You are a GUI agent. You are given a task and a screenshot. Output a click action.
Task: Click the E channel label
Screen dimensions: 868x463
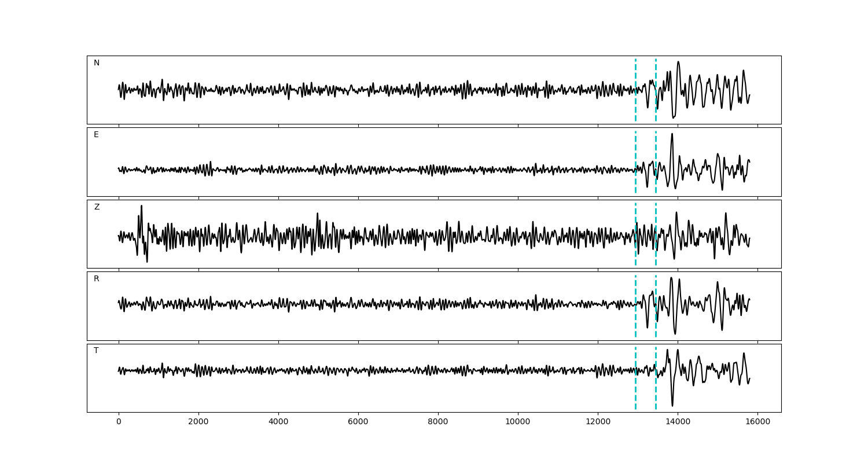96,135
